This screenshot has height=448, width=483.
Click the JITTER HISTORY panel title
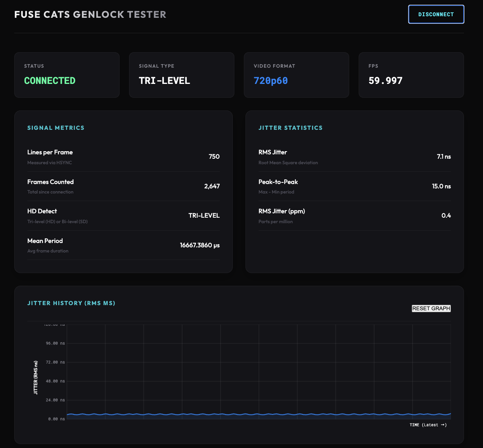pyautogui.click(x=71, y=303)
